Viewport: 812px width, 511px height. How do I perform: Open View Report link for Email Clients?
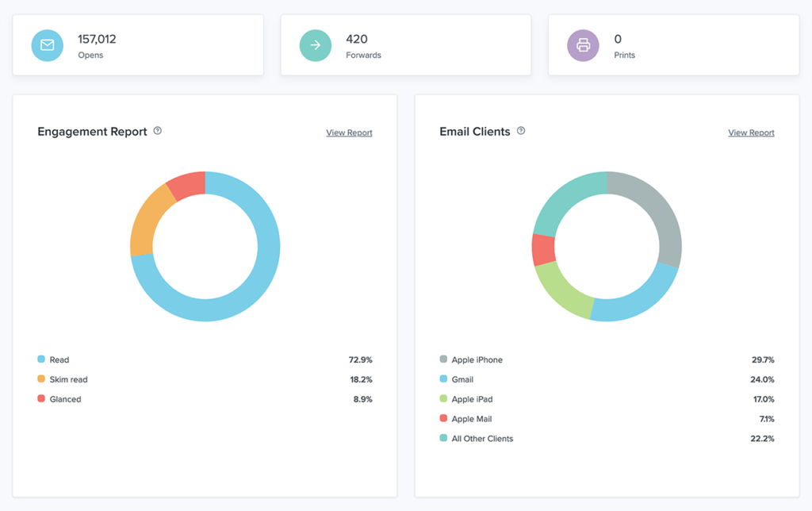(751, 133)
